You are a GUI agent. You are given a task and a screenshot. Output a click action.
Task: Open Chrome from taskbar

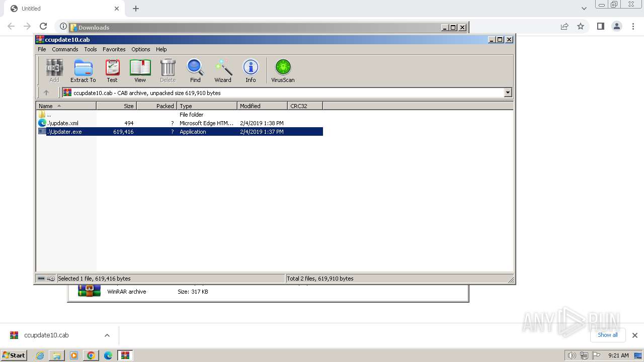pyautogui.click(x=91, y=355)
